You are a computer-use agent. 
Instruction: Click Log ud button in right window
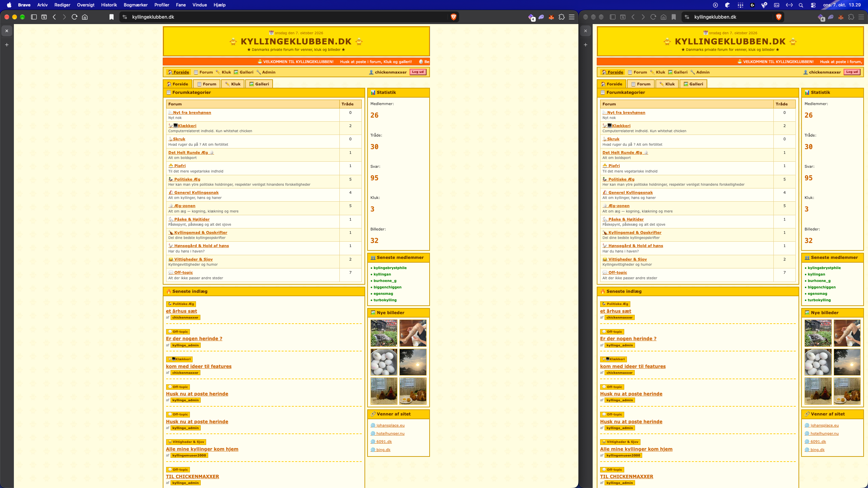pos(852,72)
